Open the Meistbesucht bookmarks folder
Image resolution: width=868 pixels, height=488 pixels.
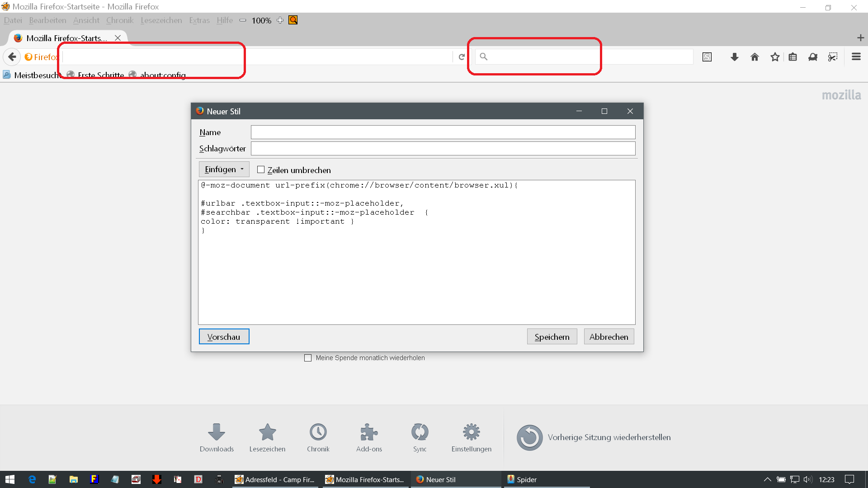tap(33, 75)
